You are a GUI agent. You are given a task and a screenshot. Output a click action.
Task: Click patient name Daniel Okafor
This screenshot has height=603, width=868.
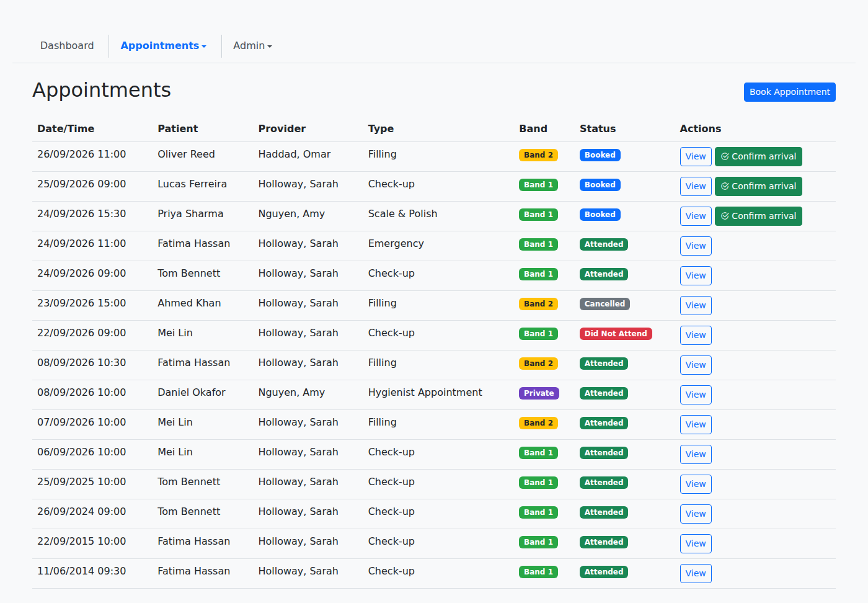point(192,392)
